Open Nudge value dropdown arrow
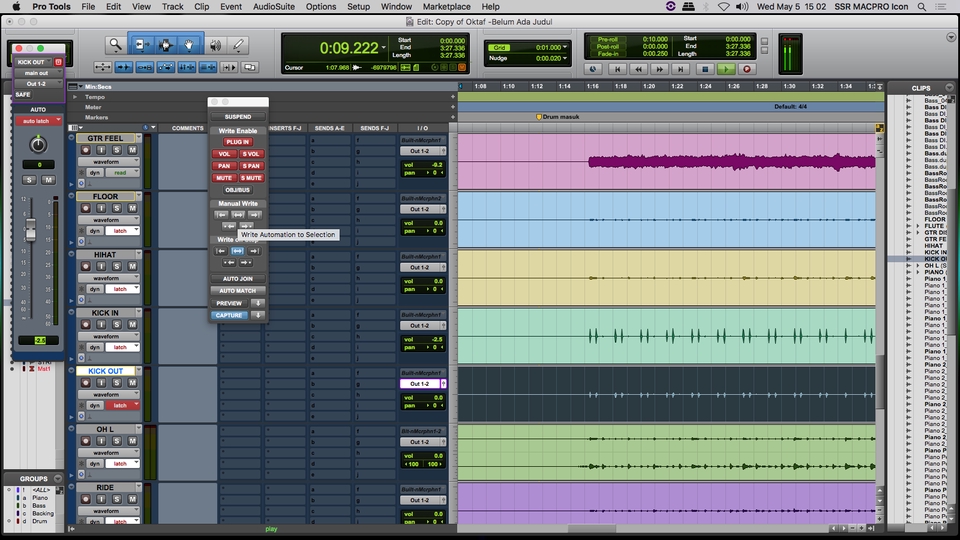Viewport: 960px width, 540px height. pyautogui.click(x=564, y=58)
